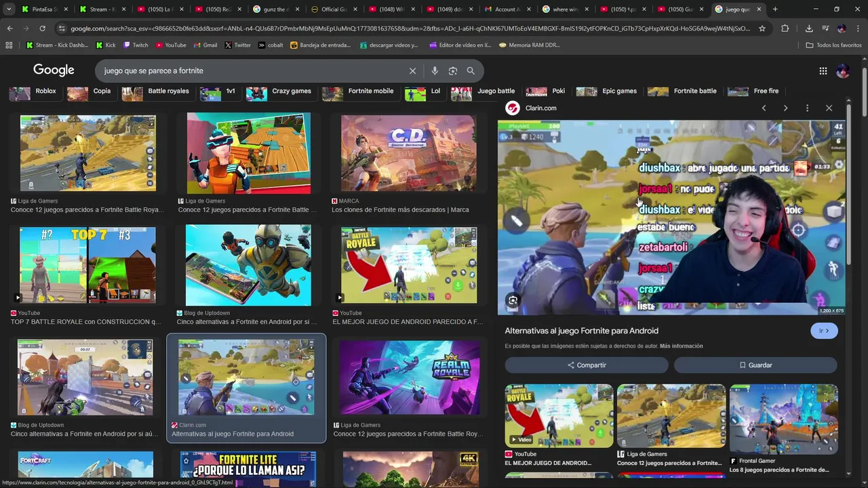Clear the search box with X icon
868x488 pixels.
click(412, 70)
